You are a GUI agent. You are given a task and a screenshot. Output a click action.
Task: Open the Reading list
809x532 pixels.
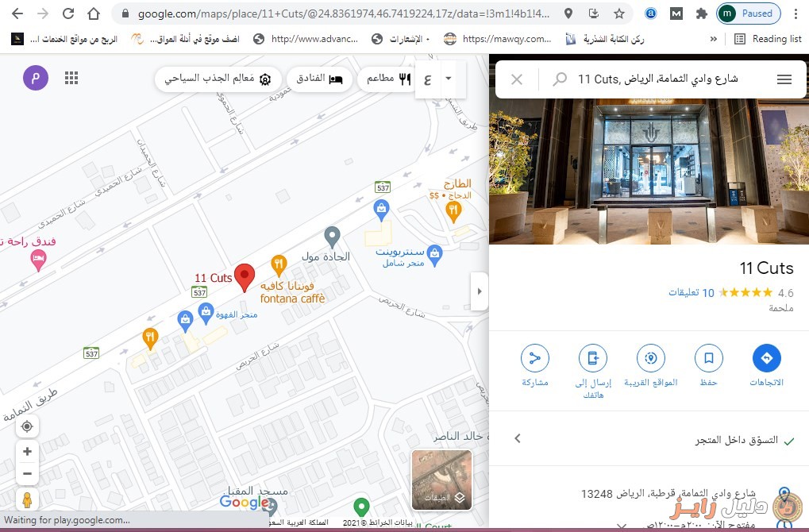tap(768, 39)
